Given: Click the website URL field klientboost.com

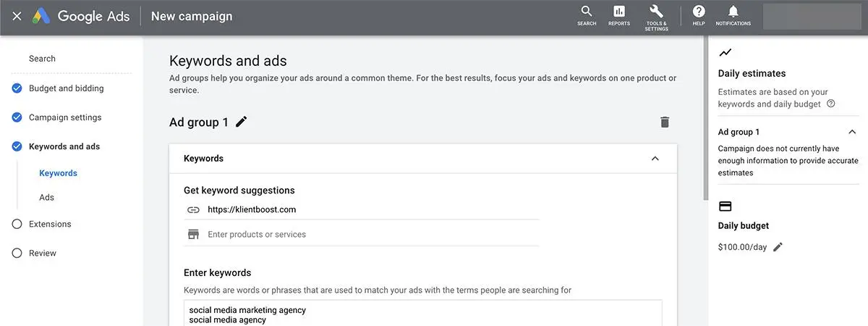Looking at the screenshot, I should pyautogui.click(x=362, y=210).
